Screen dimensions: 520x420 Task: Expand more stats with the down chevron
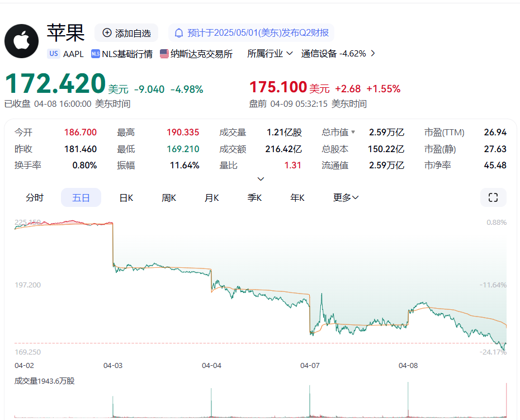261,179
